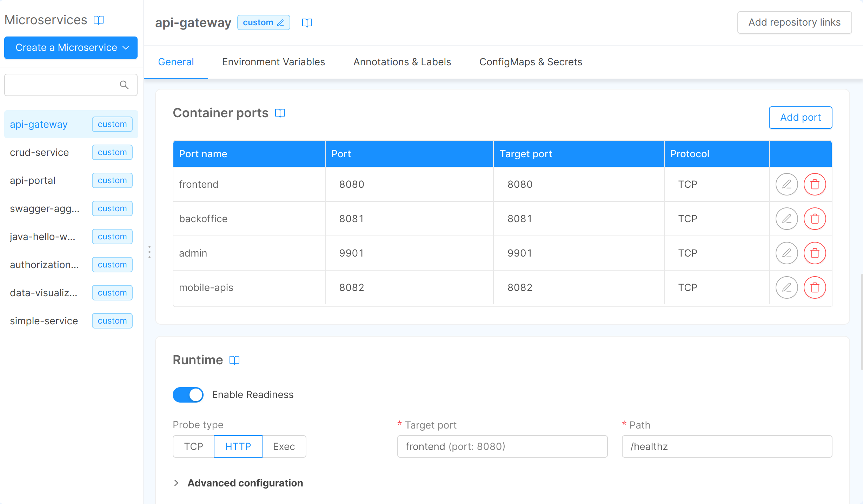Edit the custom type label of api-gateway
This screenshot has width=863, height=504.
280,22
